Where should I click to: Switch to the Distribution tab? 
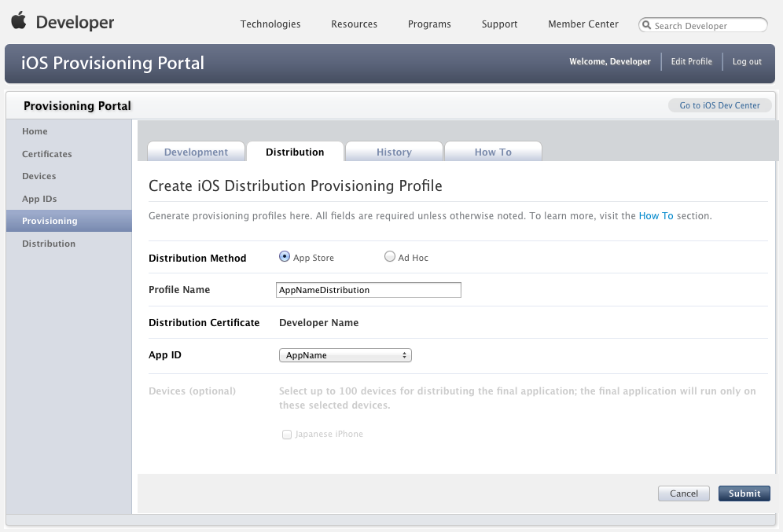pos(295,152)
